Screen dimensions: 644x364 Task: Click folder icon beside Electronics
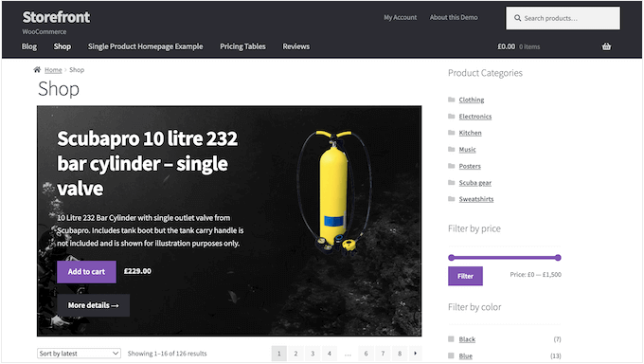[452, 116]
